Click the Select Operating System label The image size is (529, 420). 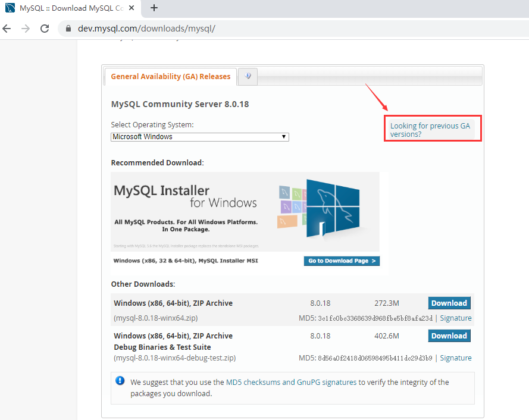coord(152,125)
